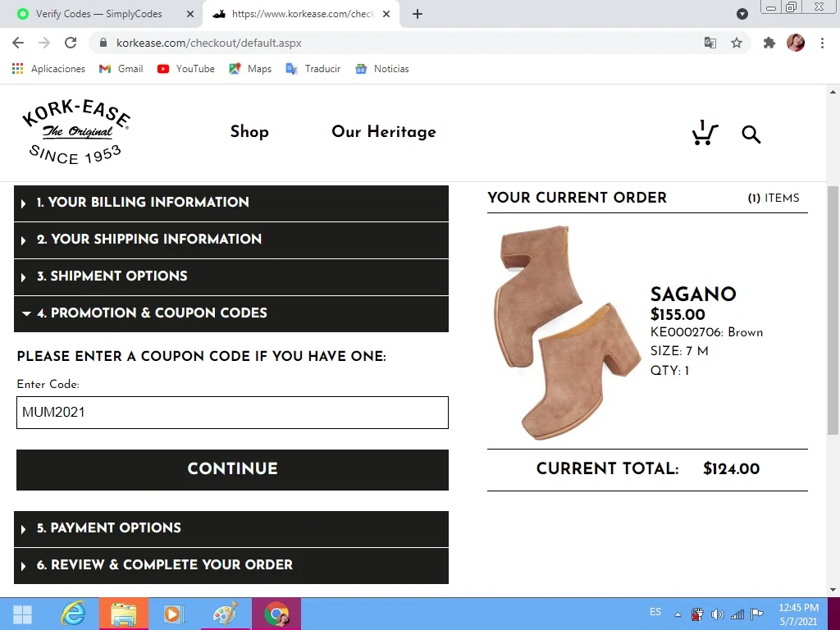This screenshot has height=630, width=840.
Task: Expand Your Shipping Information section
Action: click(x=231, y=240)
